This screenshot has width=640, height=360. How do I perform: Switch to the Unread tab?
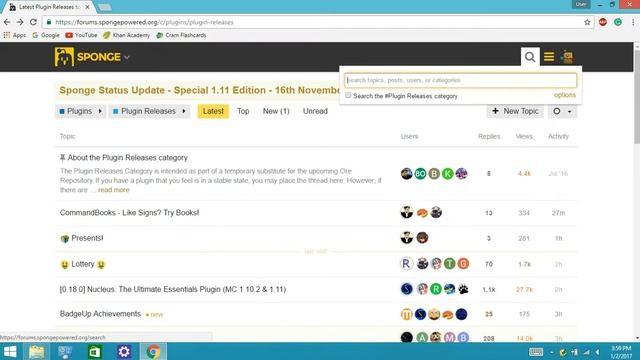pyautogui.click(x=315, y=111)
